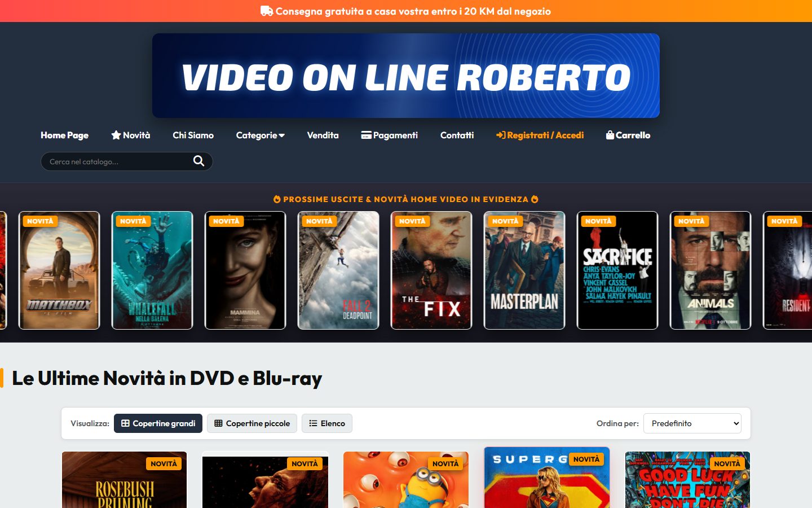The width and height of the screenshot is (812, 508).
Task: Open the Fall 2 Deadpoint poster
Action: pyautogui.click(x=338, y=270)
